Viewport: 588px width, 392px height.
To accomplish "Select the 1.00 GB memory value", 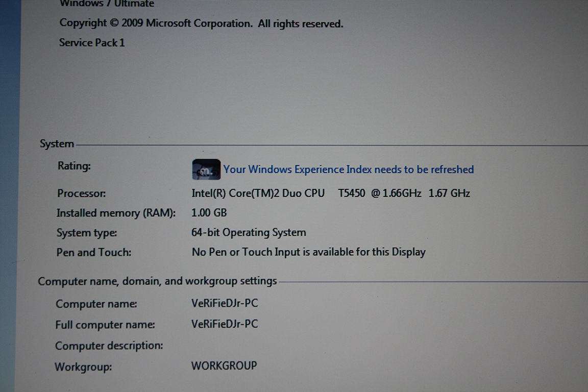I will [x=209, y=213].
